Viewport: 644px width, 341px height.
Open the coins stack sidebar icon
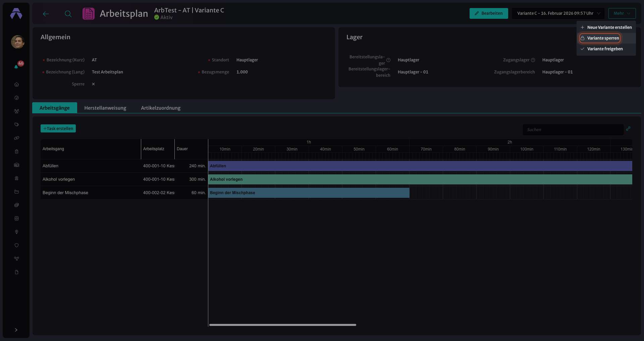point(16,205)
